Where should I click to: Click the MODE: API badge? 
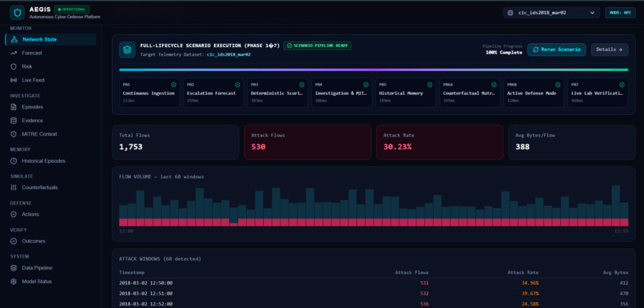click(620, 13)
